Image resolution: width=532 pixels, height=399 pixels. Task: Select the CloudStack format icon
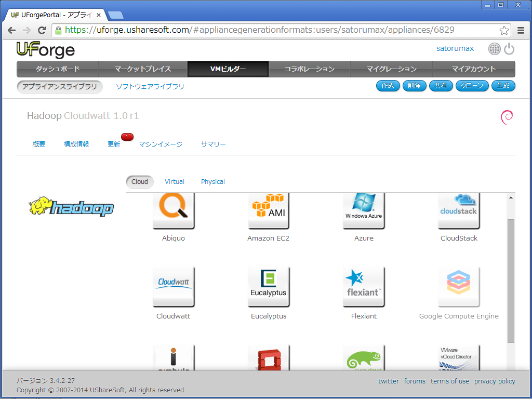coord(459,210)
